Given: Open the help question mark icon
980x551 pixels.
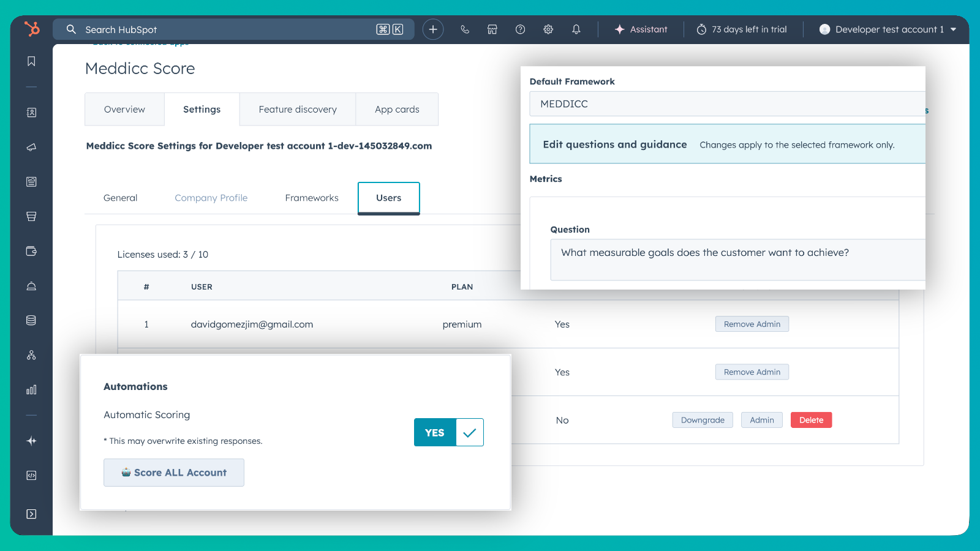Looking at the screenshot, I should click(x=520, y=29).
